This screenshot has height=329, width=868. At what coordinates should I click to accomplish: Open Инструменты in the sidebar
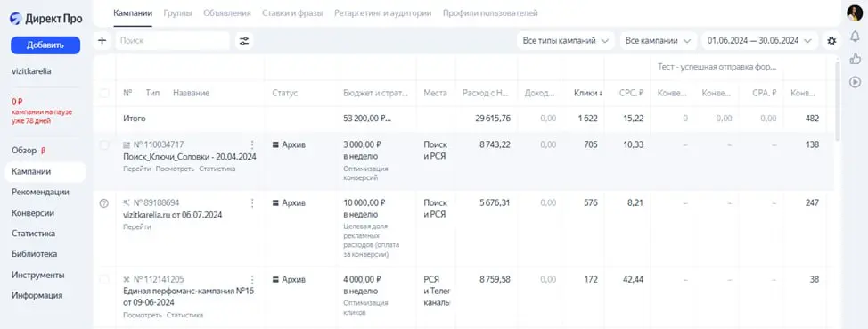point(37,275)
